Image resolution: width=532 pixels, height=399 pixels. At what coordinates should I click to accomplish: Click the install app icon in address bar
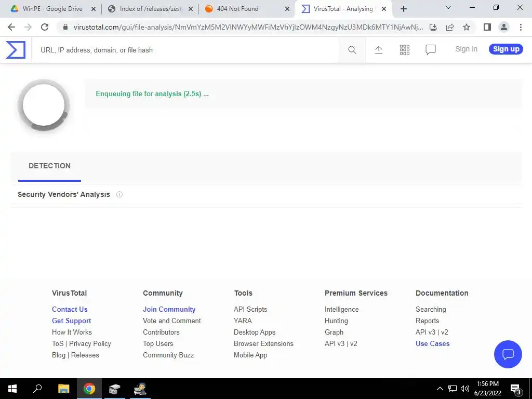click(433, 27)
